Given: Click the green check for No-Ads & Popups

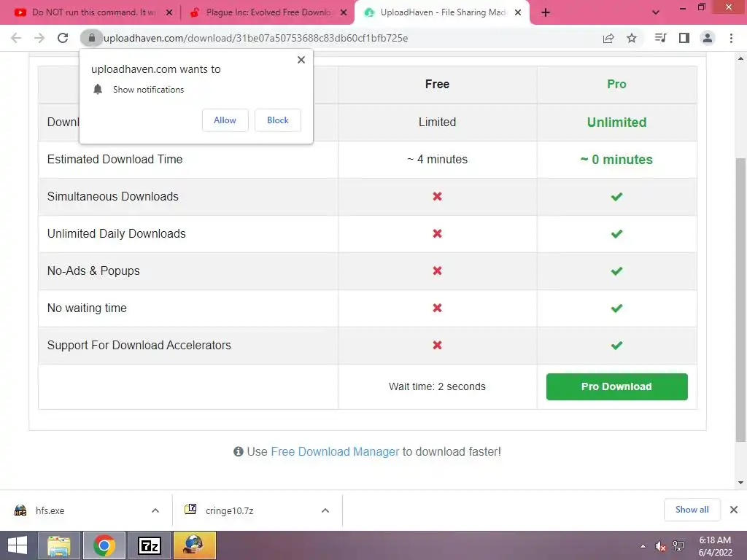Looking at the screenshot, I should tap(616, 271).
